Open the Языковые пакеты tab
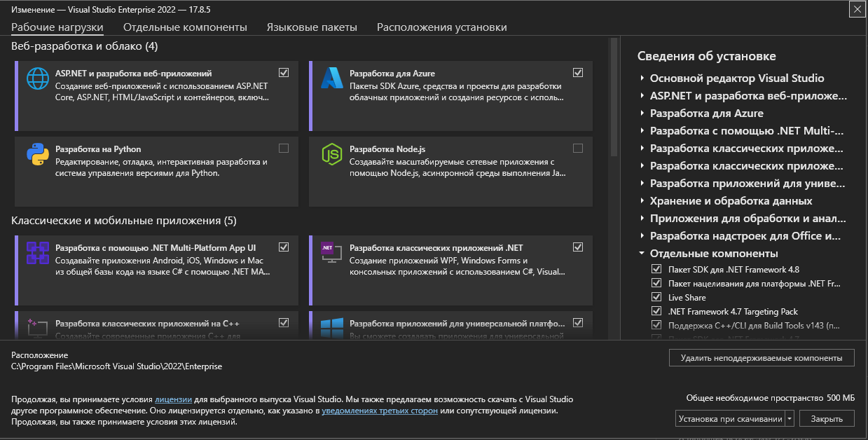This screenshot has height=440, width=868. point(312,27)
